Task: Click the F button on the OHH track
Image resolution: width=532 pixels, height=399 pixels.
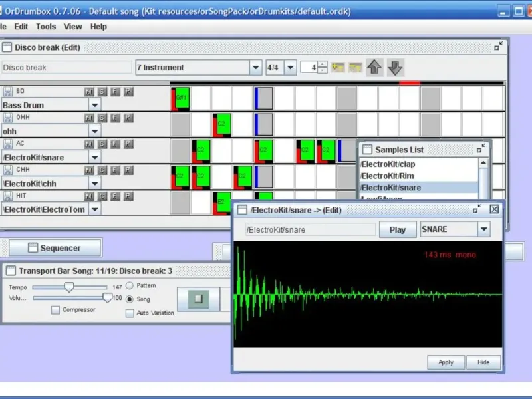Action: (x=115, y=118)
